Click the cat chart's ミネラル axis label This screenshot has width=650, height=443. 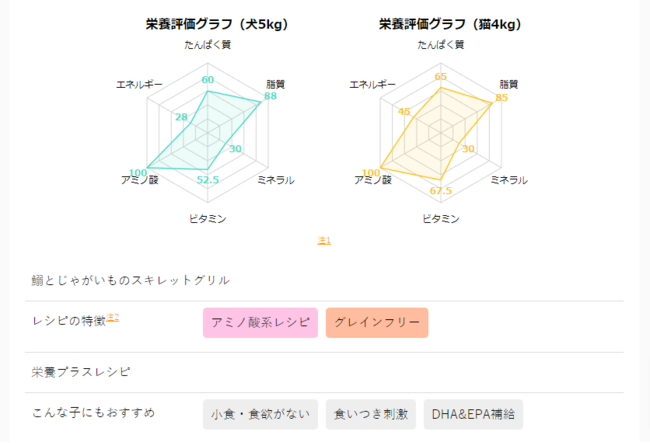pyautogui.click(x=509, y=180)
